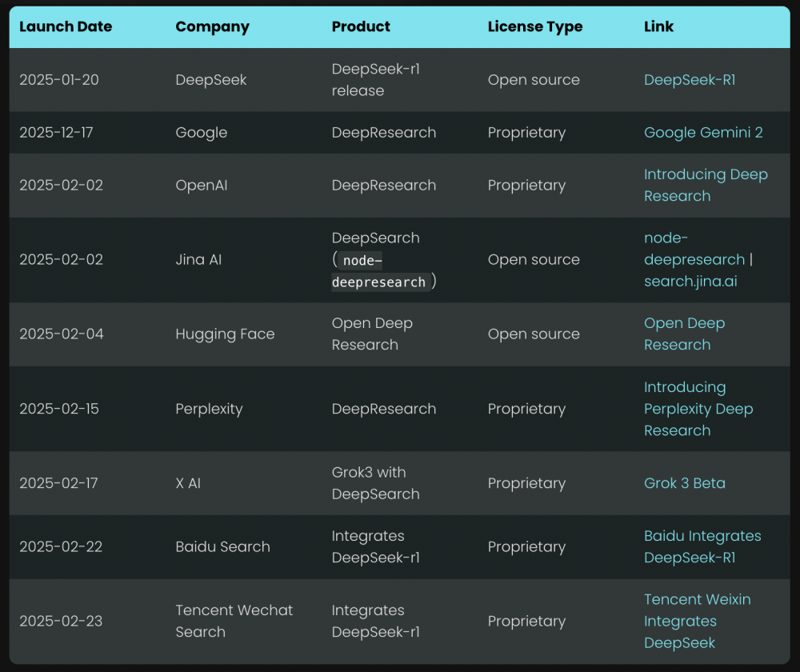Visit the search.jina.ai link
Screen dimensions: 800x672
tap(690, 281)
